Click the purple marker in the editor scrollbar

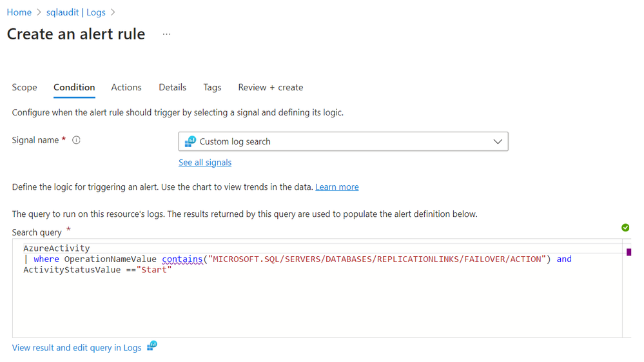click(x=629, y=252)
